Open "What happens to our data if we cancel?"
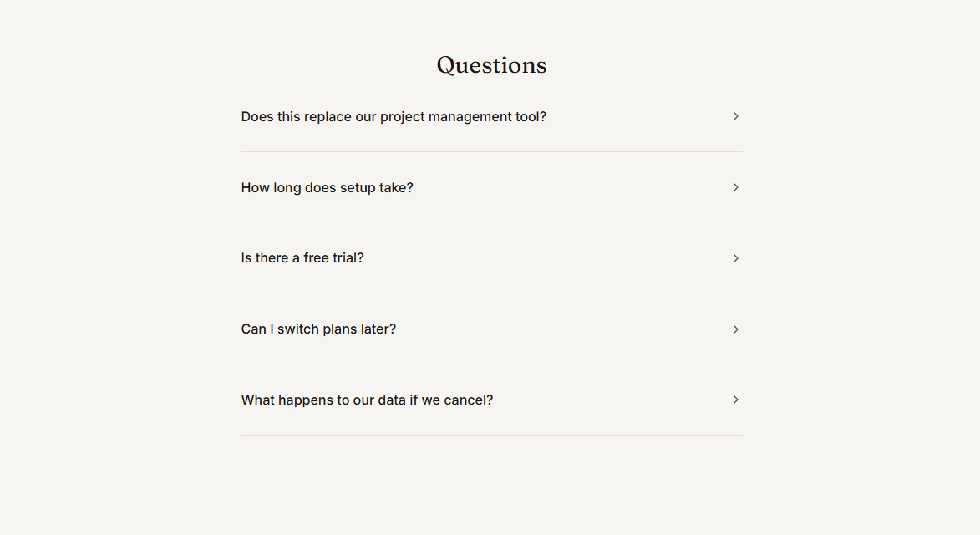This screenshot has height=535, width=980. (x=491, y=400)
